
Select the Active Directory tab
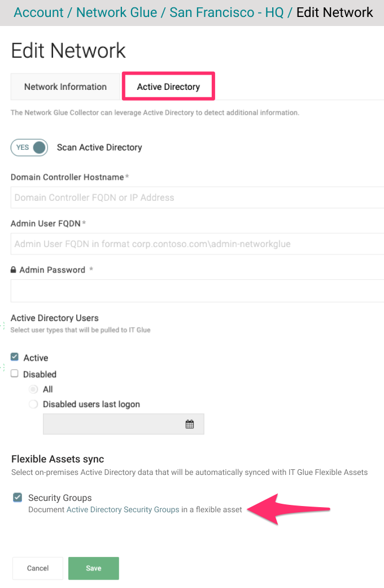click(x=168, y=86)
